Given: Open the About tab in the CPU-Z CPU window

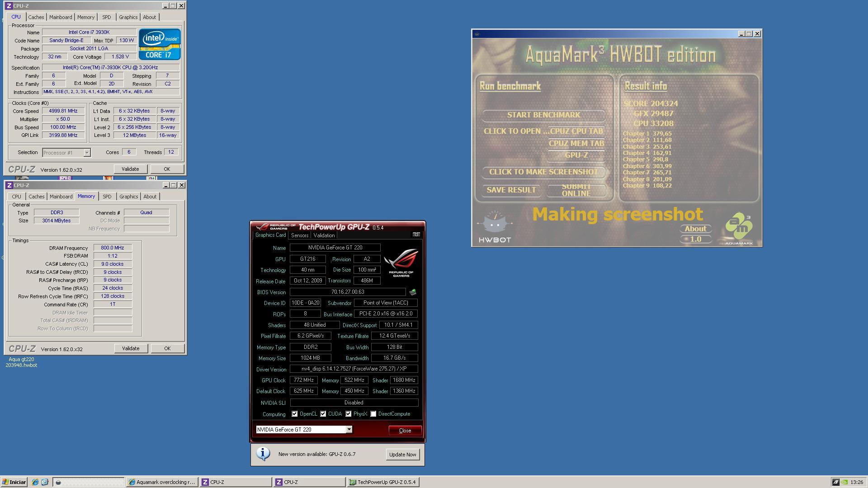Looking at the screenshot, I should (149, 17).
